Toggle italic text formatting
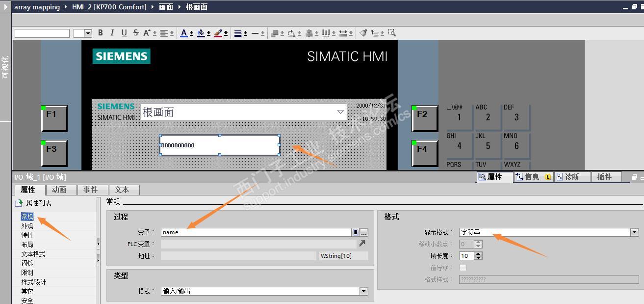Viewport: 644px width, 304px height. pos(112,33)
